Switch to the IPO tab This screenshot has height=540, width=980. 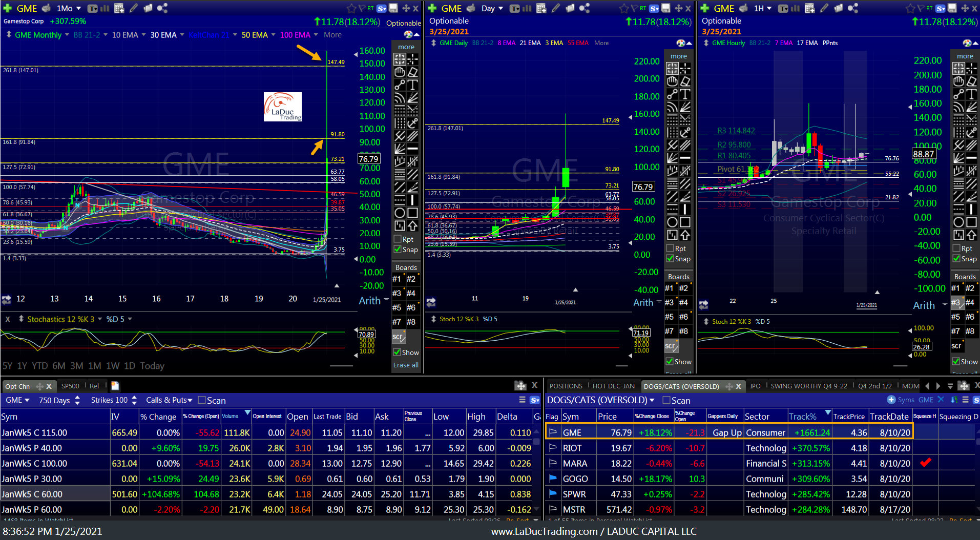(x=755, y=386)
